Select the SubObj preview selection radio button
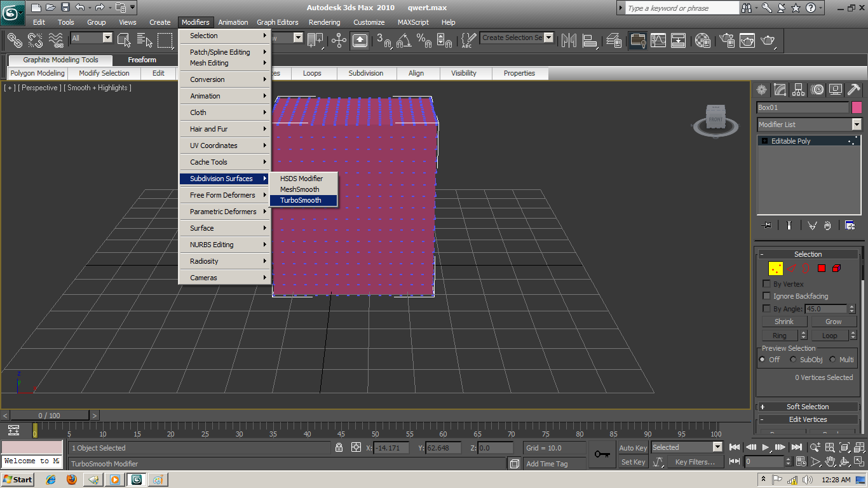The width and height of the screenshot is (868, 488). pos(793,359)
